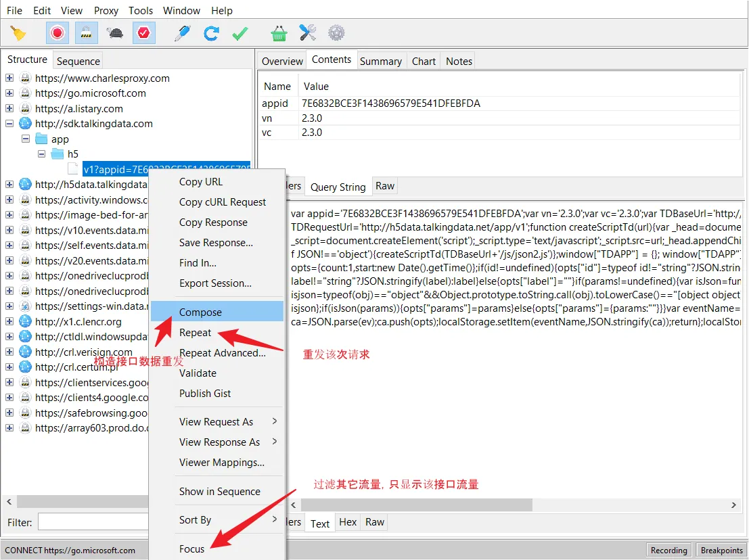Viewport: 749px width, 560px height.
Task: Open View Request As submenu arrow
Action: point(275,421)
